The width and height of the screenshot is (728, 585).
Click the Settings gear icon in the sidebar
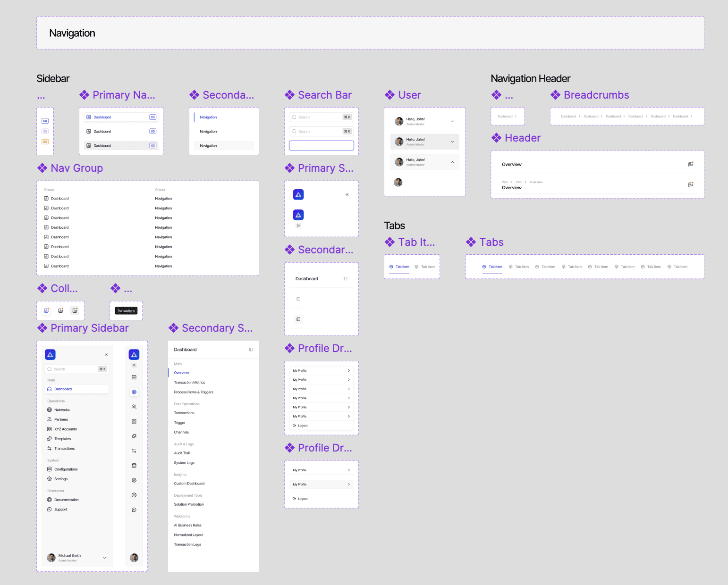click(50, 479)
